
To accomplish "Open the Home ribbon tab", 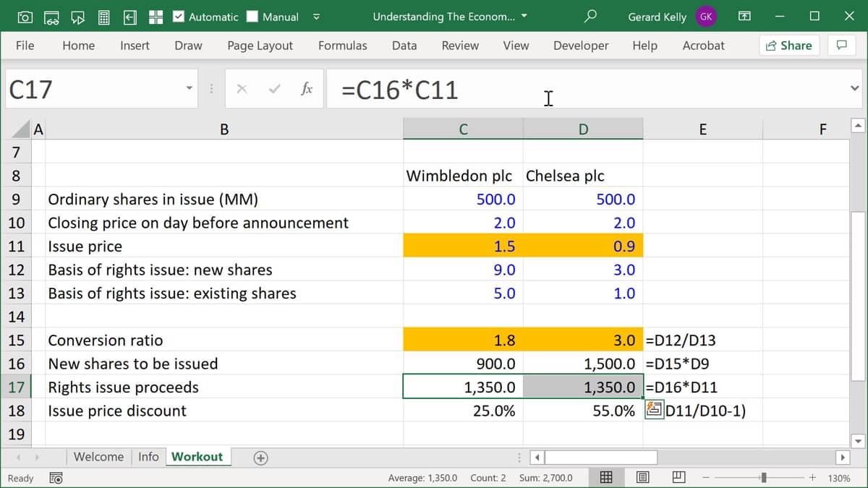I will (78, 46).
